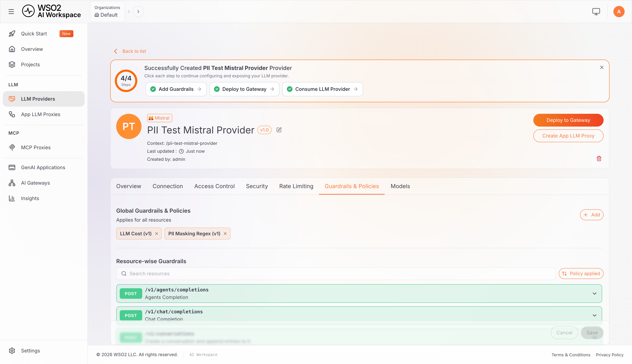Click the Save button
Image resolution: width=632 pixels, height=364 pixels.
tap(592, 333)
